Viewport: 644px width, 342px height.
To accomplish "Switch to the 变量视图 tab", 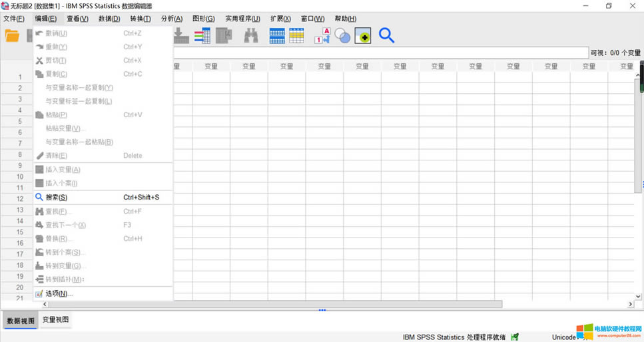I will point(56,320).
